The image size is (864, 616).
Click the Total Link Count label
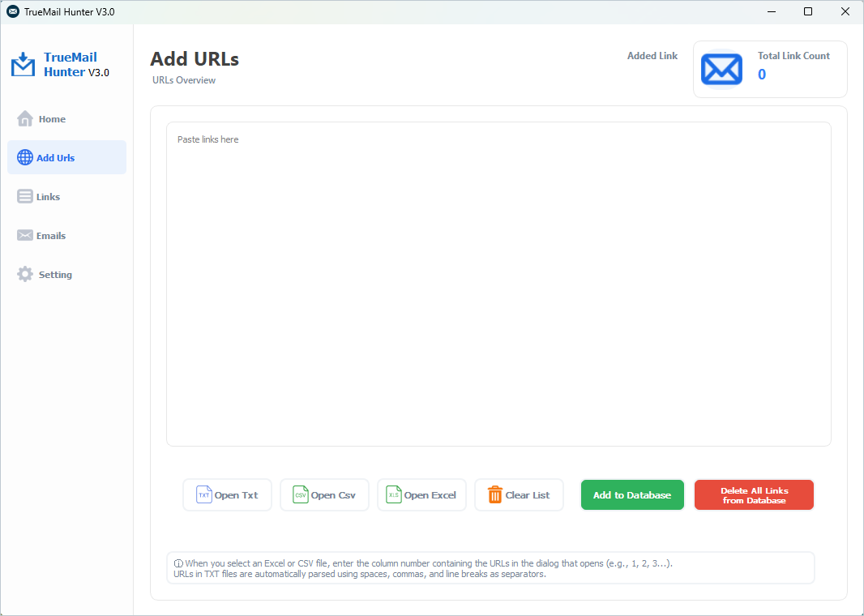tap(793, 56)
